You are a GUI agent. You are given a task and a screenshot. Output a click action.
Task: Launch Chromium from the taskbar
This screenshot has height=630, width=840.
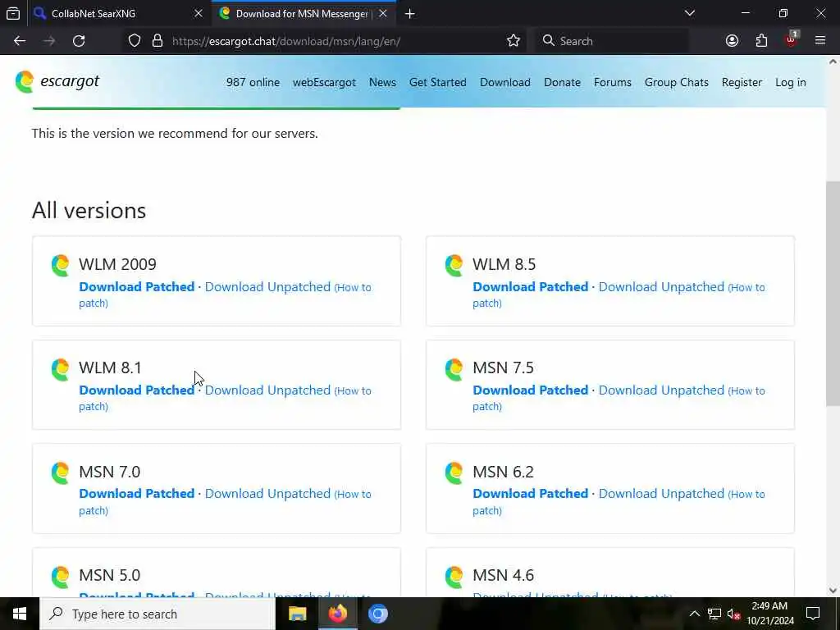[377, 614]
